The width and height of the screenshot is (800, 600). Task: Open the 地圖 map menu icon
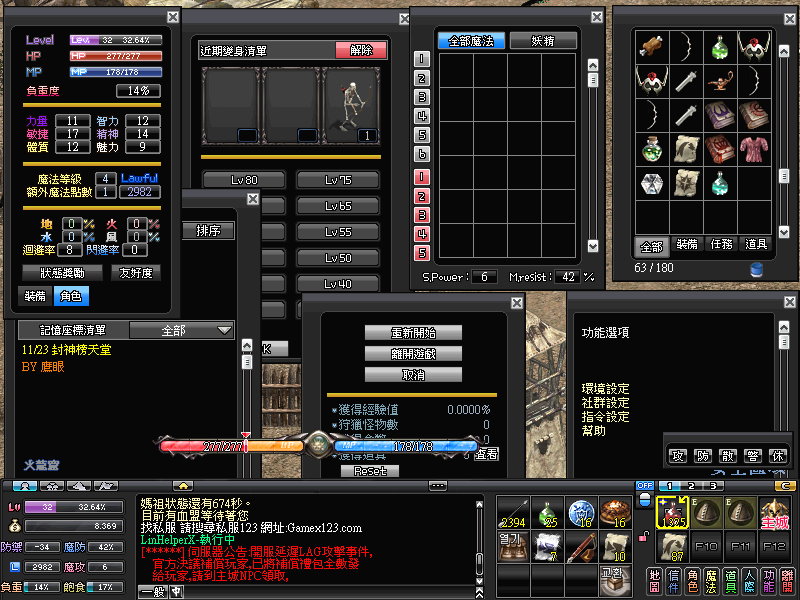pyautogui.click(x=654, y=582)
